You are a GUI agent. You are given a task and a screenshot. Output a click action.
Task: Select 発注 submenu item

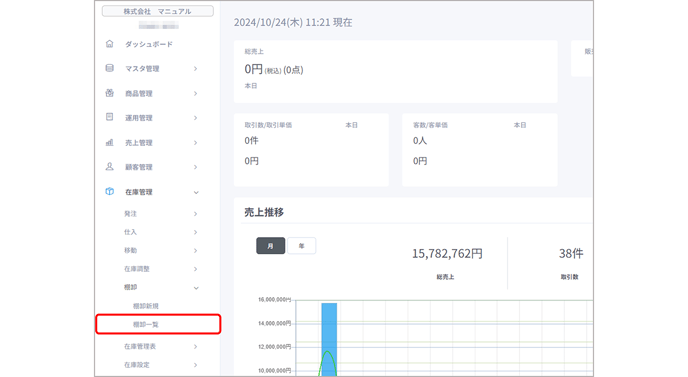coord(130,214)
